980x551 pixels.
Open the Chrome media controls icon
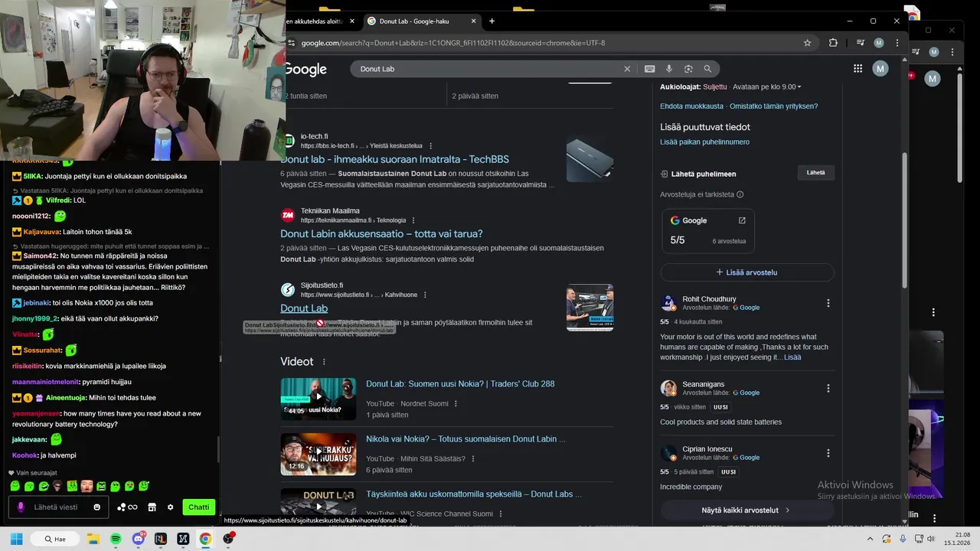861,43
